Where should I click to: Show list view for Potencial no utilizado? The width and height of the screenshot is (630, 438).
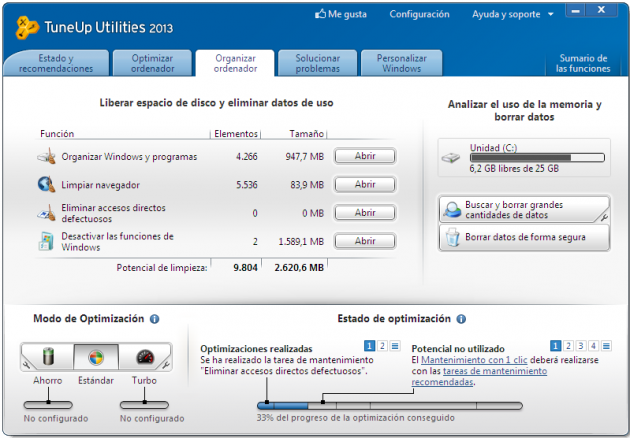pos(606,346)
